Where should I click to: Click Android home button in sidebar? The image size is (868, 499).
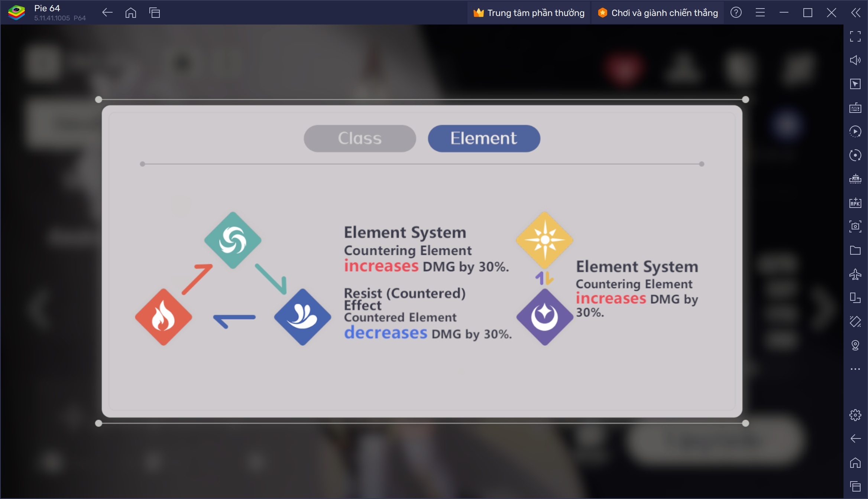tap(855, 463)
